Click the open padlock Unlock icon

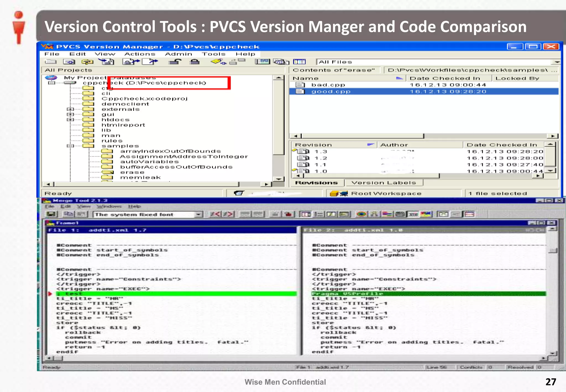coord(175,62)
